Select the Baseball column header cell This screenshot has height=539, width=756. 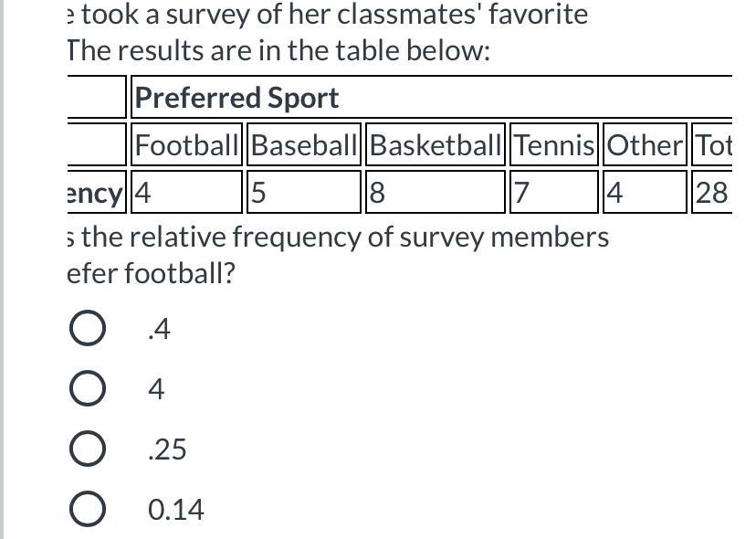pyautogui.click(x=305, y=145)
